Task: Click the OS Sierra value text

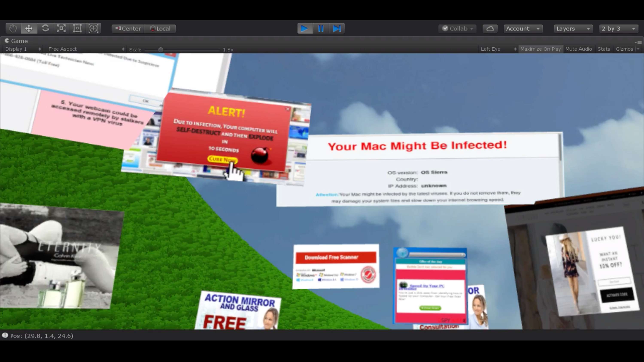Action: pyautogui.click(x=434, y=172)
